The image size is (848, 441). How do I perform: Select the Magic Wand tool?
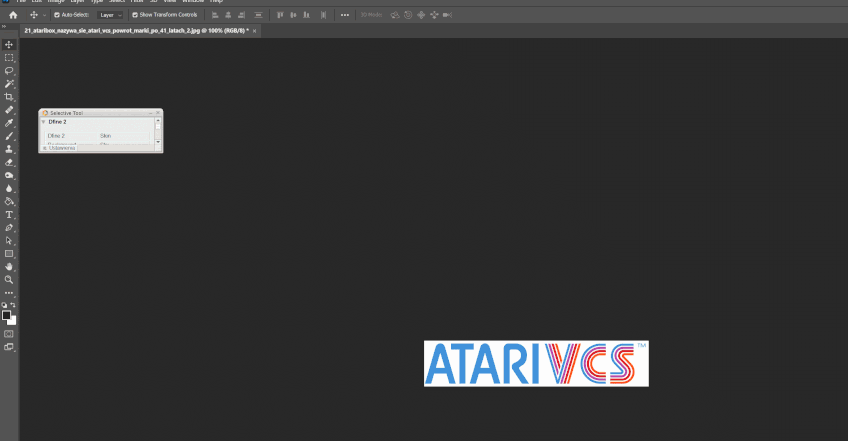[9, 84]
